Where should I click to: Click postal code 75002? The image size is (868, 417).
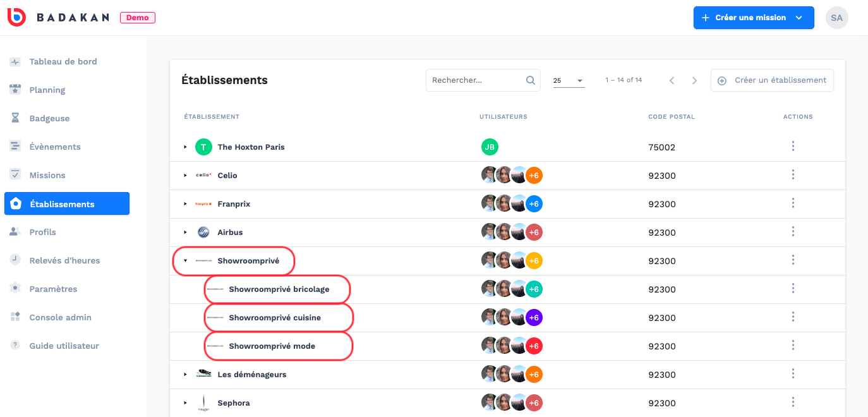click(x=661, y=147)
